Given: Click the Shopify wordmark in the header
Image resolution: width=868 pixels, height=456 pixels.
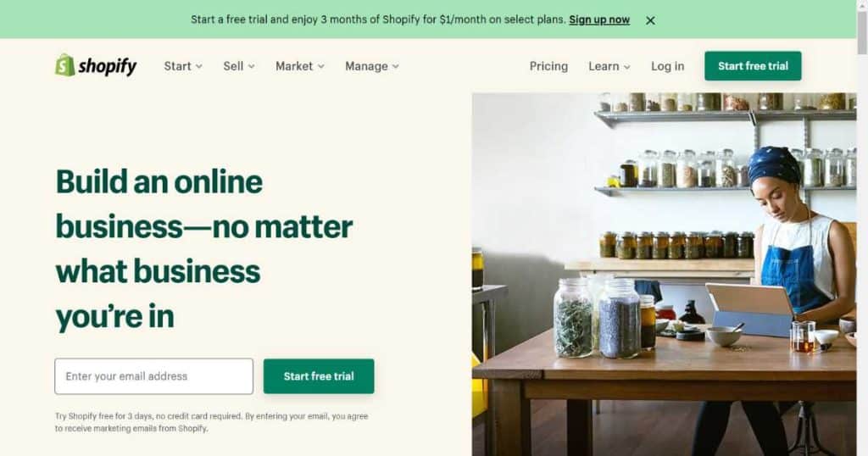Looking at the screenshot, I should coord(108,66).
